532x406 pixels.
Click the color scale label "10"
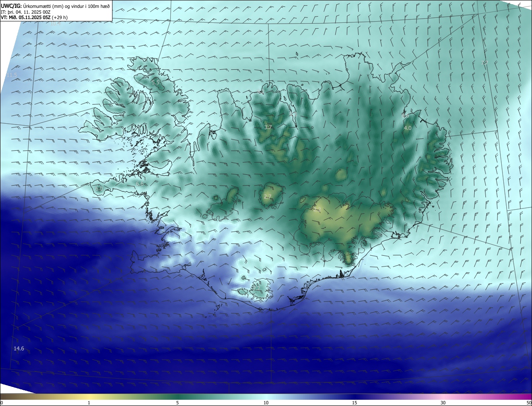(x=266, y=403)
